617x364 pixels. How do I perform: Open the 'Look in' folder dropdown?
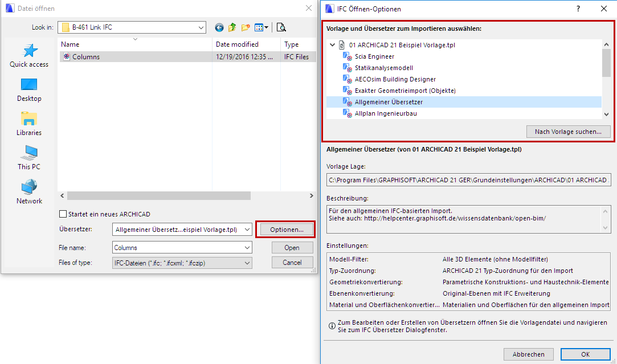201,27
